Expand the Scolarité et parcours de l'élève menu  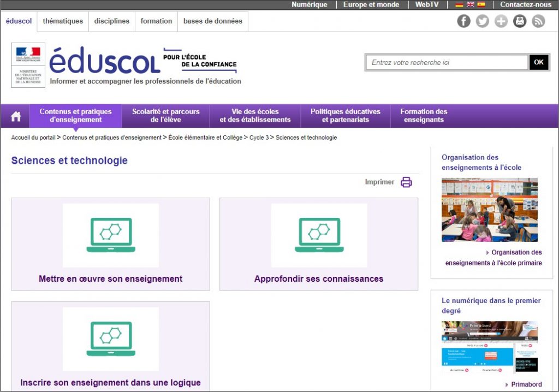(x=166, y=115)
